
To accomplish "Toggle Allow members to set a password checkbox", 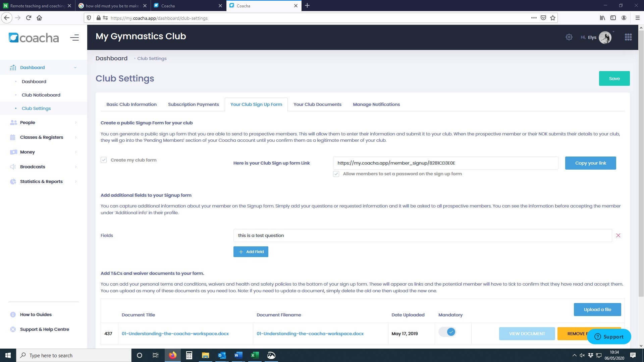I will 336,174.
